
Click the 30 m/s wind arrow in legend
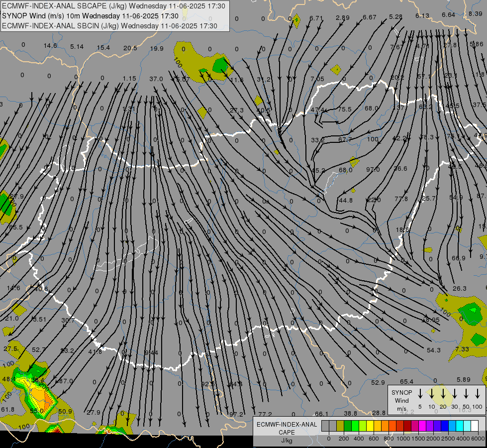pos(454,394)
